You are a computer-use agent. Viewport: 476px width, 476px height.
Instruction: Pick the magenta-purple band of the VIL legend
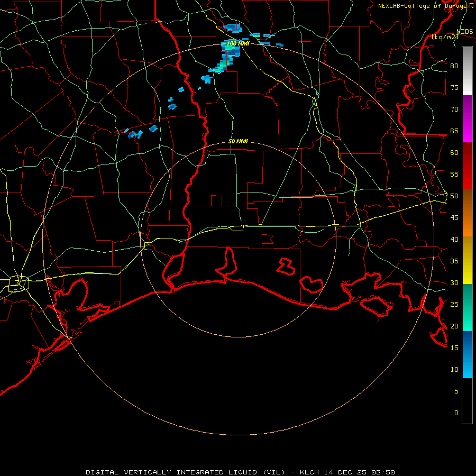point(467,119)
